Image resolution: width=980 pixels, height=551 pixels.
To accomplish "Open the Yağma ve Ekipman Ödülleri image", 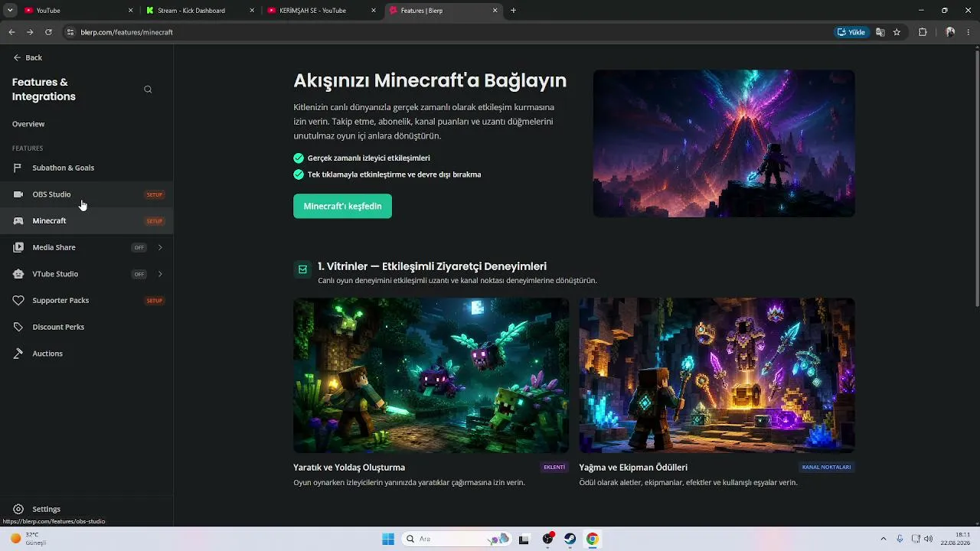I will pyautogui.click(x=717, y=375).
